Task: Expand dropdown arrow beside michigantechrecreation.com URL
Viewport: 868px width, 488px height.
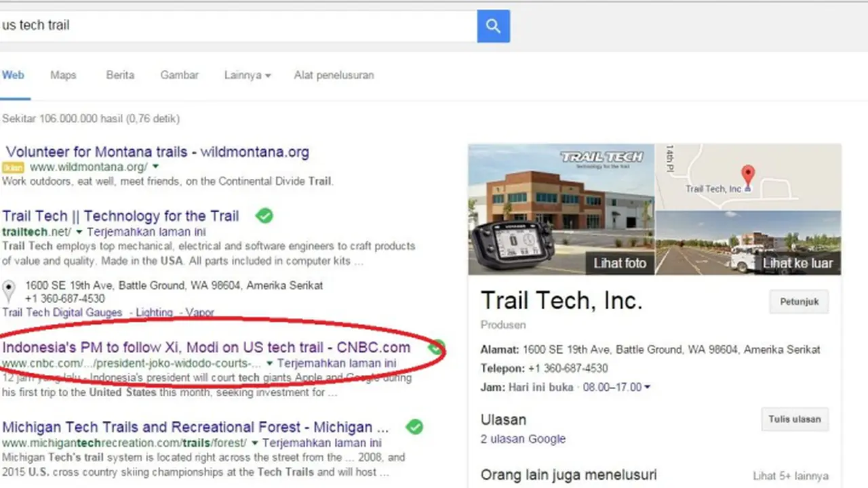Action: pyautogui.click(x=255, y=443)
